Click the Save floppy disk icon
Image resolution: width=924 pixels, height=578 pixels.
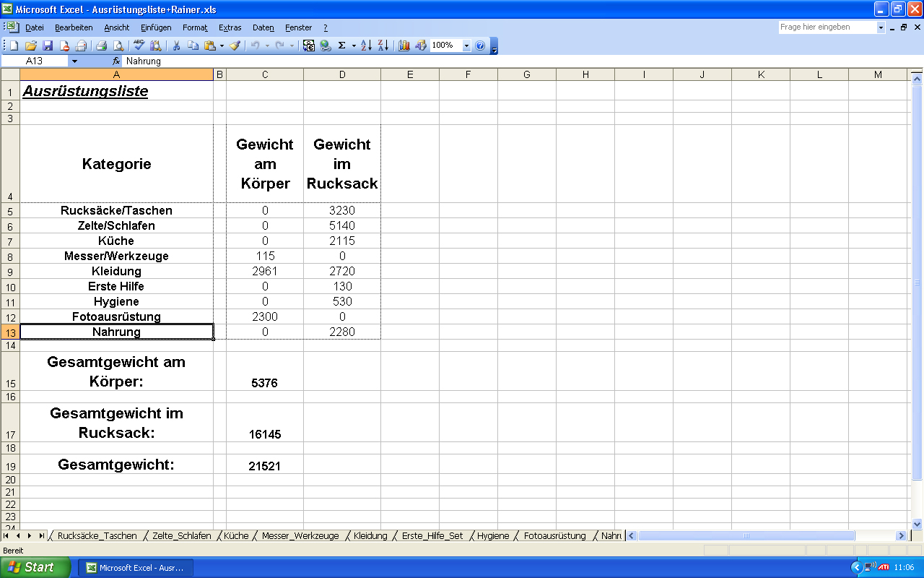[48, 46]
